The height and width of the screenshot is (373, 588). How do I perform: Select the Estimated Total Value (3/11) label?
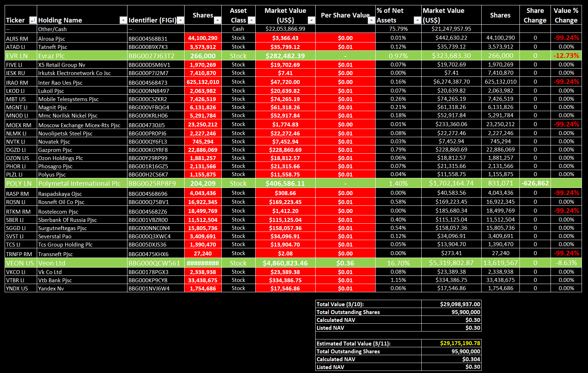(x=368, y=343)
